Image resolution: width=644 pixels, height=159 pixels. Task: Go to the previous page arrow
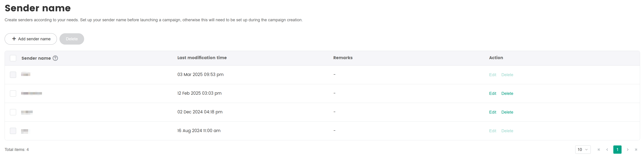(607, 150)
